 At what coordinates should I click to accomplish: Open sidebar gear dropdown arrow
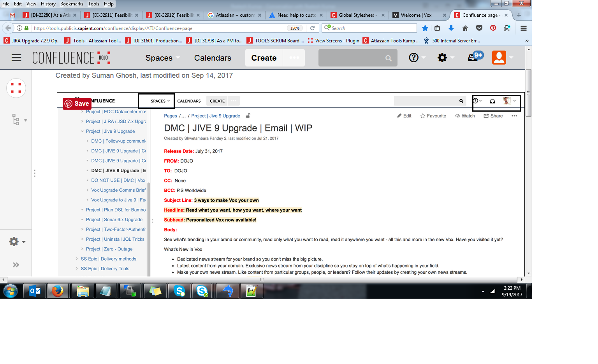pos(24,241)
